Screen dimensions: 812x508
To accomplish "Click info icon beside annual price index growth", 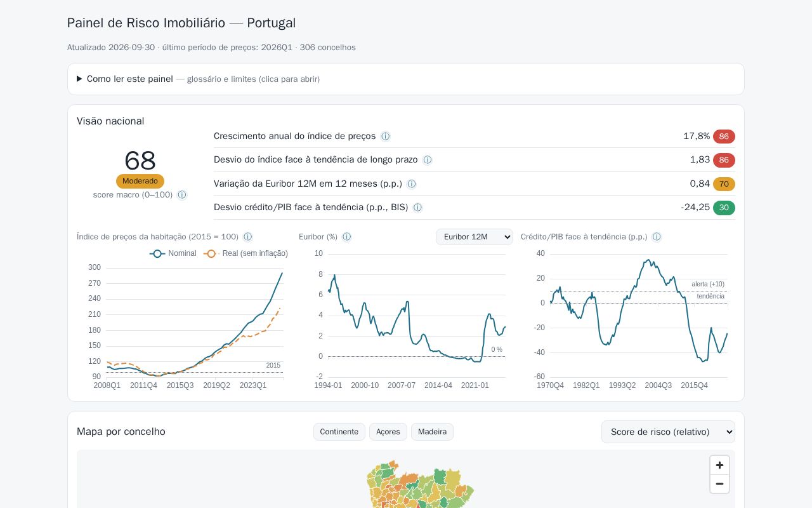I will pos(385,137).
